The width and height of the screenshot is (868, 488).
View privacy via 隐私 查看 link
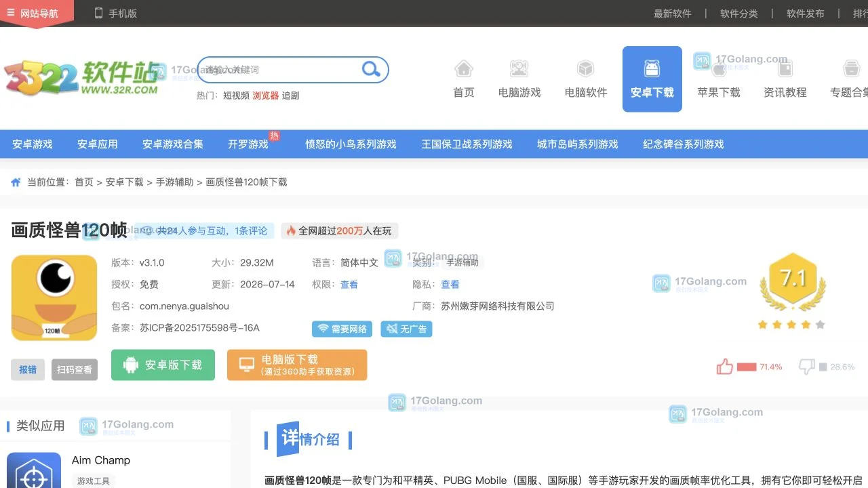pos(450,285)
